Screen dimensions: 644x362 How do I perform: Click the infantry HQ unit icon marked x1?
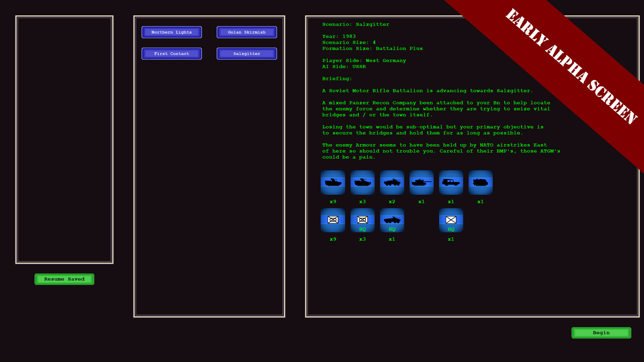tap(451, 220)
